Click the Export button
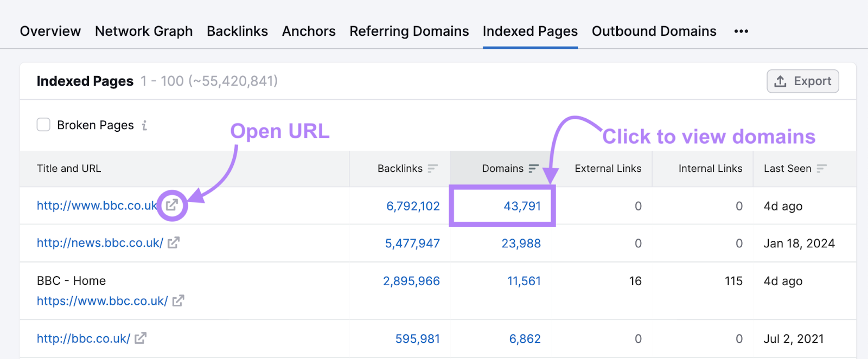Screen dimensions: 868x359 tap(802, 81)
